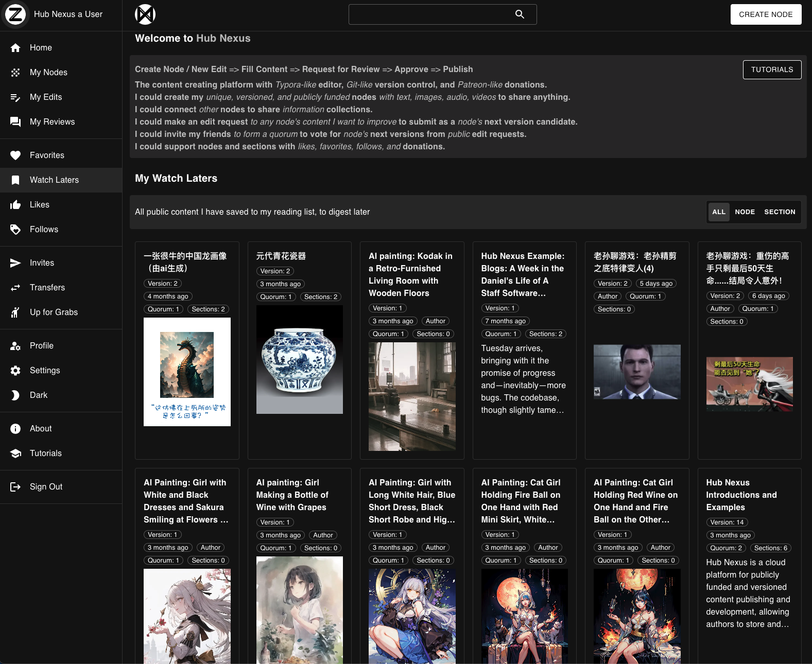
Task: Click the Likes thumbs-up icon
Action: (x=15, y=205)
